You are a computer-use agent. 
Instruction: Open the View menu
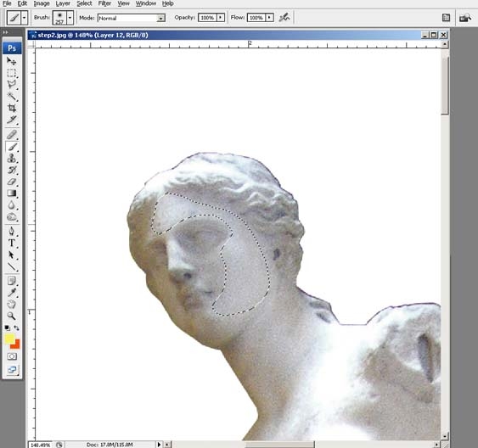(123, 3)
